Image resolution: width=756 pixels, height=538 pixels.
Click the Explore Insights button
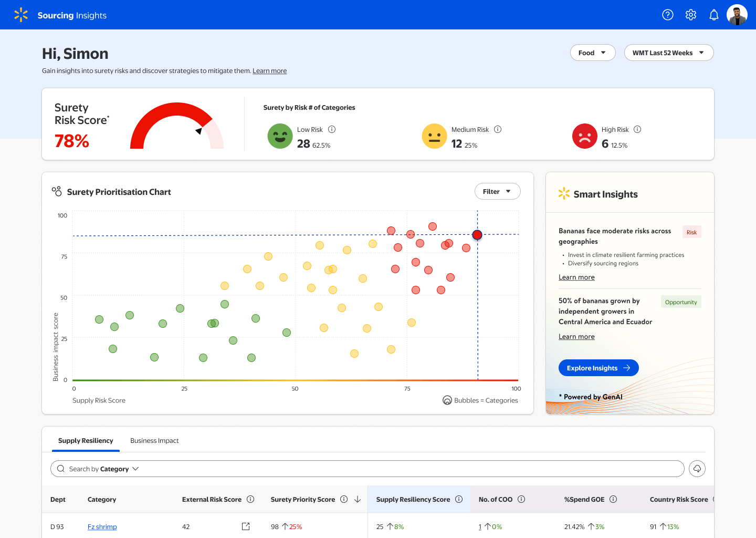598,367
